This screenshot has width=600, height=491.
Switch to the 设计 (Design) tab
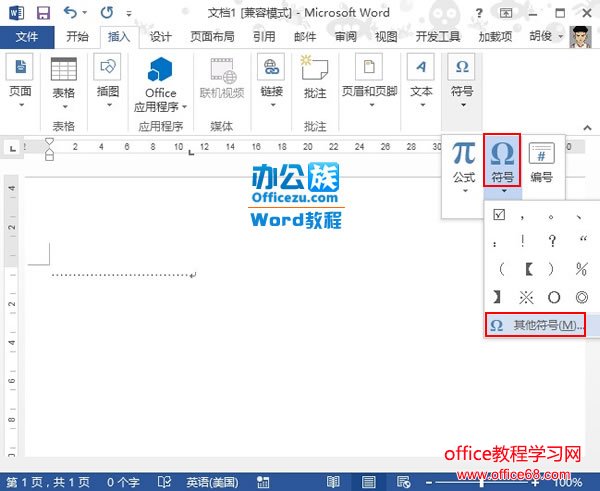coord(160,37)
